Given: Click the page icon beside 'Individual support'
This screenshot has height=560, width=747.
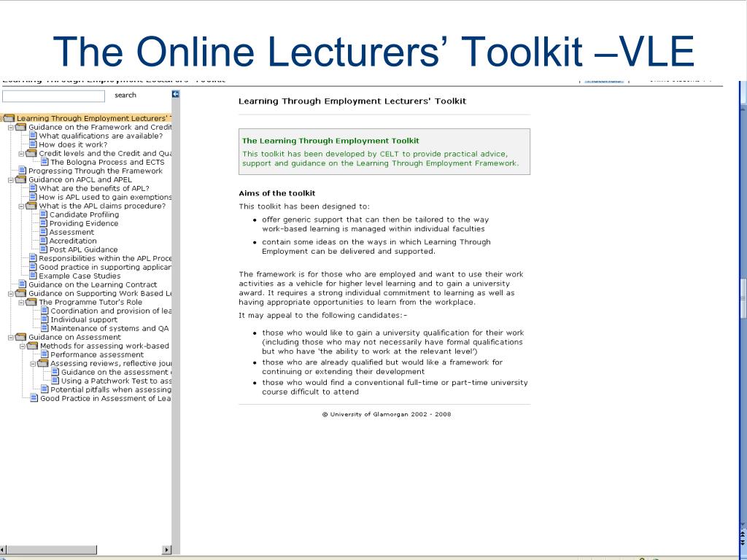Looking at the screenshot, I should (x=44, y=319).
